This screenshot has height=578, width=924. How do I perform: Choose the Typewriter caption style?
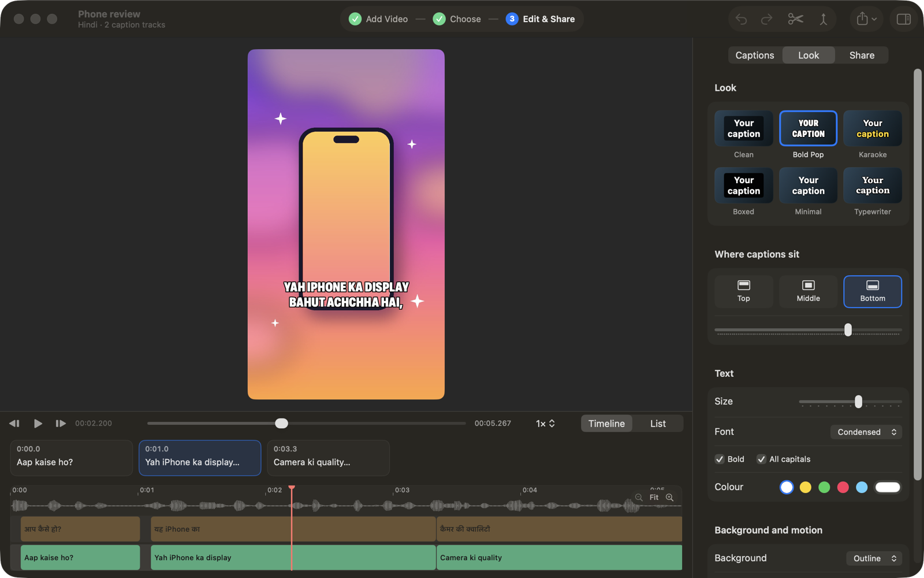click(873, 186)
